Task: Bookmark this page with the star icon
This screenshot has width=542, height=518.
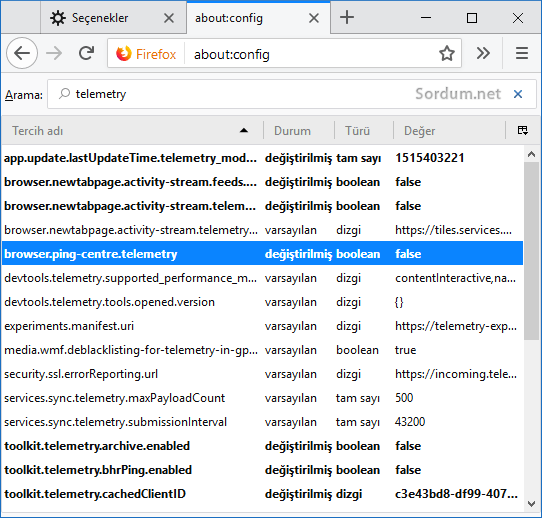Action: (x=447, y=54)
